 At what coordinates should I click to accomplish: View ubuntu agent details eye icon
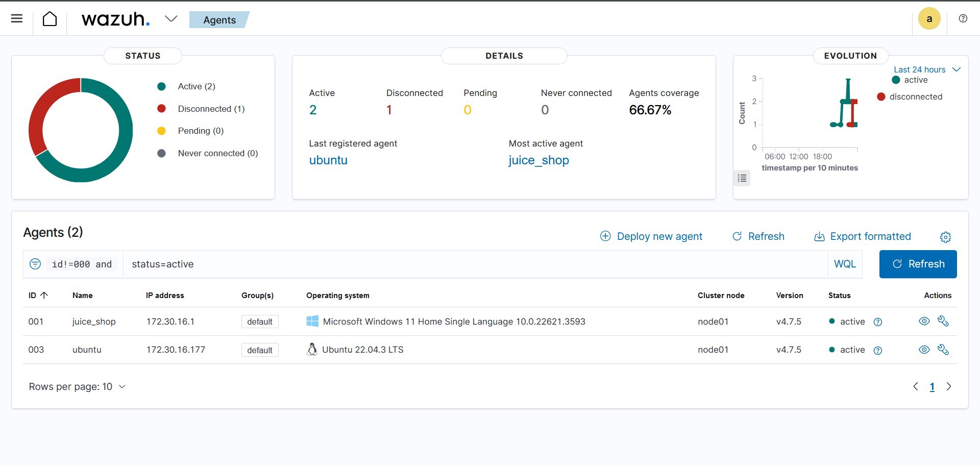[x=924, y=350]
